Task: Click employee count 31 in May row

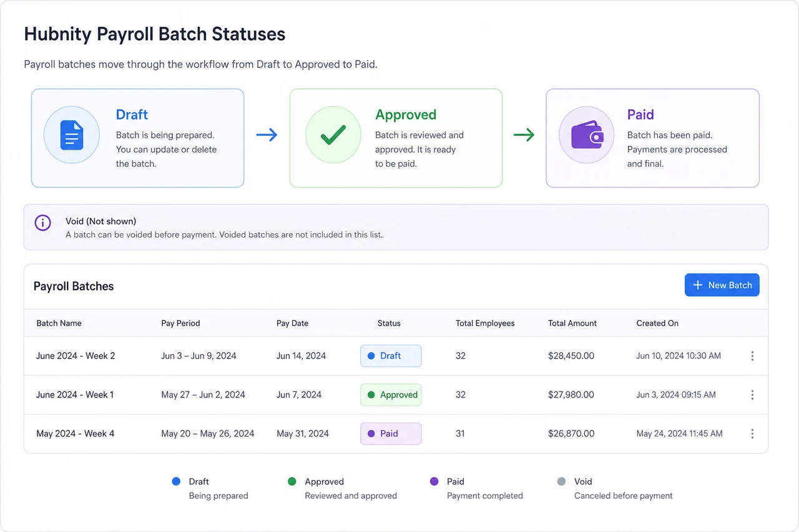Action: click(460, 433)
